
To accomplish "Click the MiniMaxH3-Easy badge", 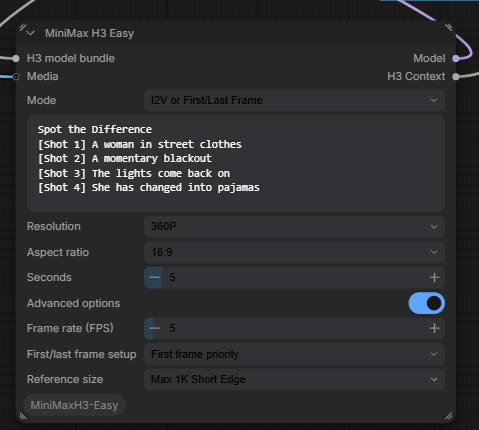I will 74,405.
